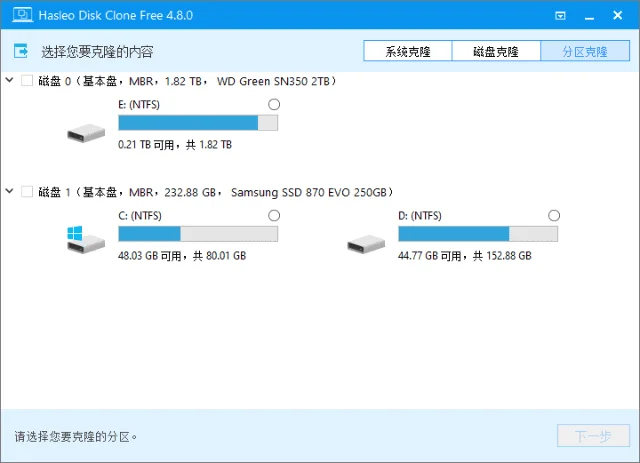Collapse the 磁盘 1 tree node
The height and width of the screenshot is (463, 640).
coord(11,191)
